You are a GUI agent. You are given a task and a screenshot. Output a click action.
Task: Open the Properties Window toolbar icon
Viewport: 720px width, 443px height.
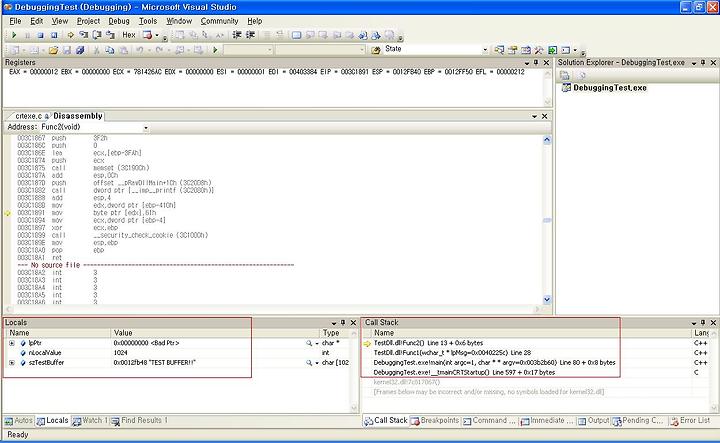(512, 50)
